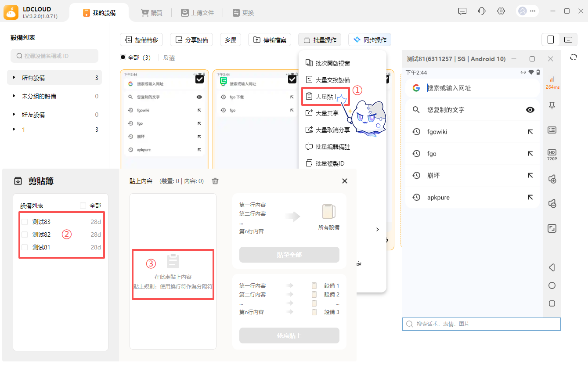The width and height of the screenshot is (588, 368).
Task: Click the HD 720P quality icon
Action: tap(552, 155)
